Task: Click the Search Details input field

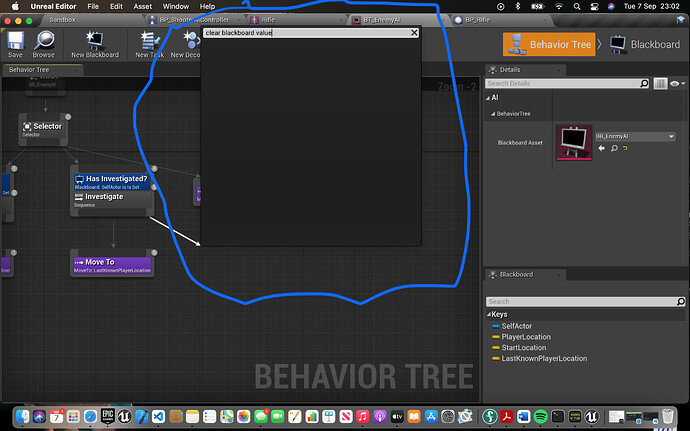Action: point(563,83)
